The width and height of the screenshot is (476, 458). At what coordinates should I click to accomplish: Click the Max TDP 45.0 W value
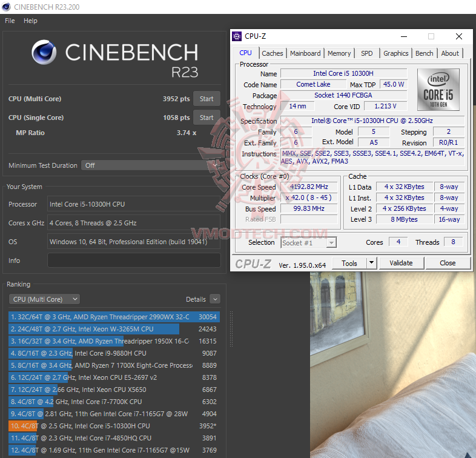tap(394, 84)
